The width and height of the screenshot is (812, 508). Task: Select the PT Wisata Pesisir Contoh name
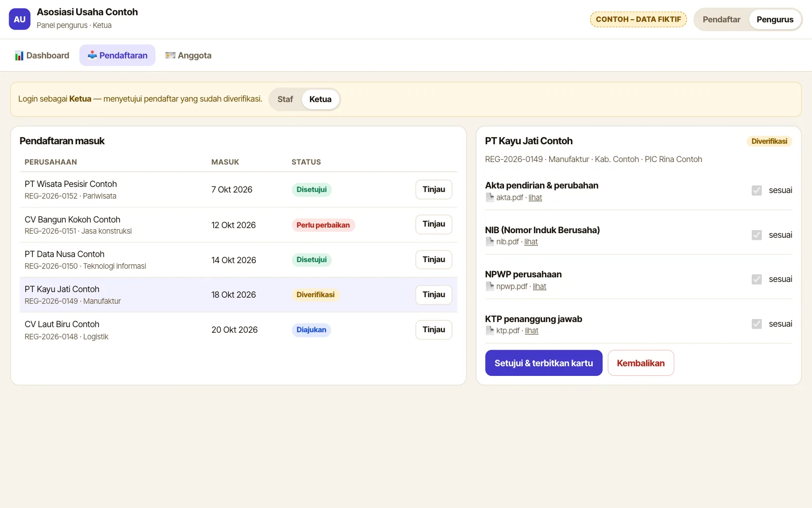point(71,184)
